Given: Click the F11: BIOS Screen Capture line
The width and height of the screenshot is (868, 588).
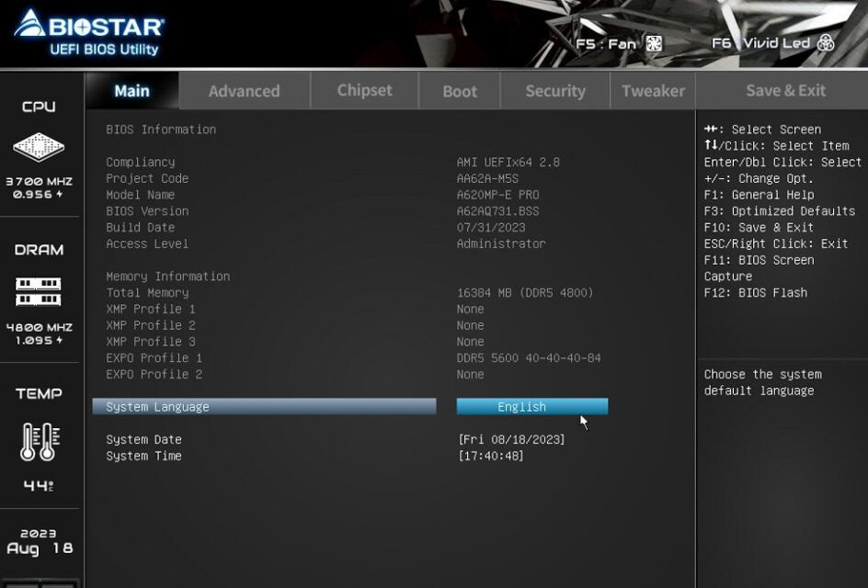Looking at the screenshot, I should (759, 268).
